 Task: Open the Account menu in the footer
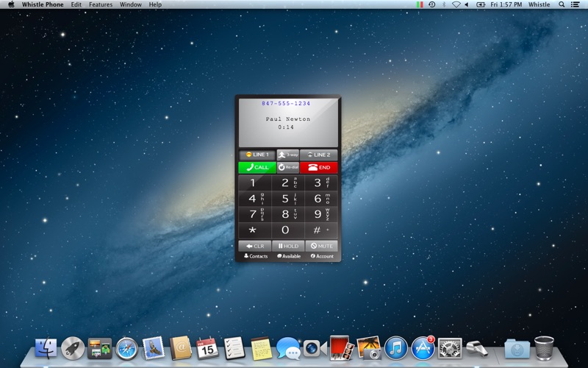pyautogui.click(x=322, y=256)
